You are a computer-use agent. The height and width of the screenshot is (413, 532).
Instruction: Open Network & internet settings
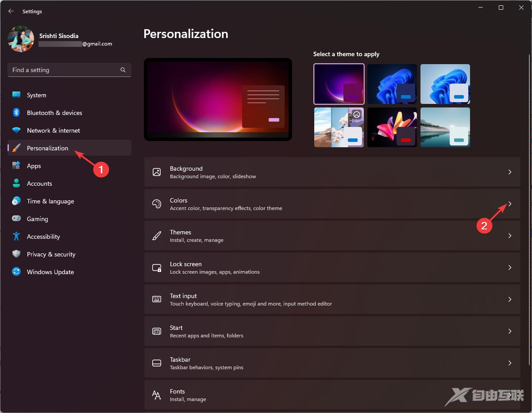point(69,130)
